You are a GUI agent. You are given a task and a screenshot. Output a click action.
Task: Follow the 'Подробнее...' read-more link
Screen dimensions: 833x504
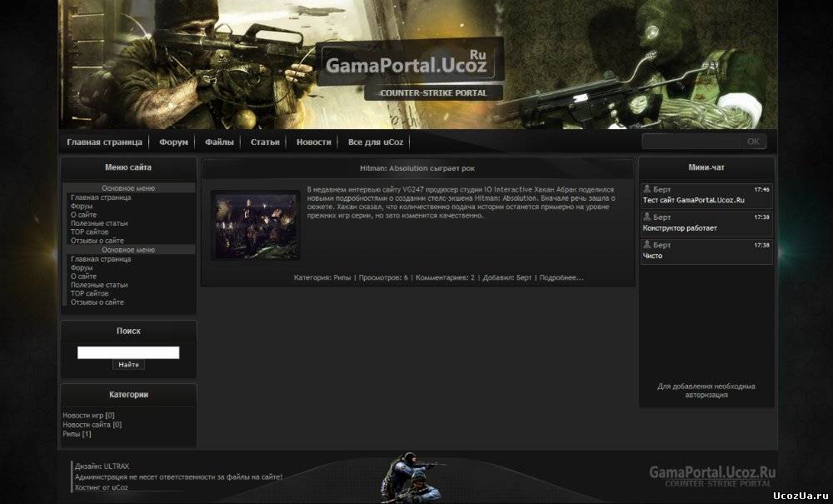tap(561, 277)
